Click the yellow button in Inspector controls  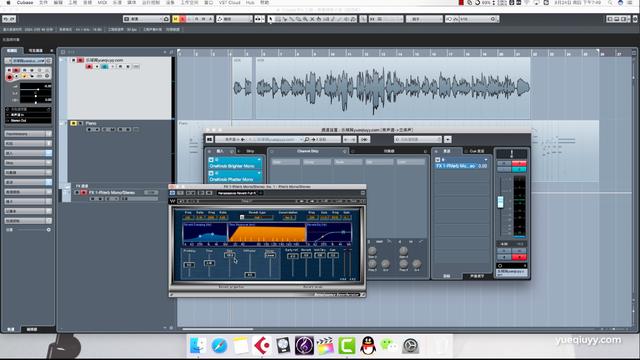(x=24, y=76)
